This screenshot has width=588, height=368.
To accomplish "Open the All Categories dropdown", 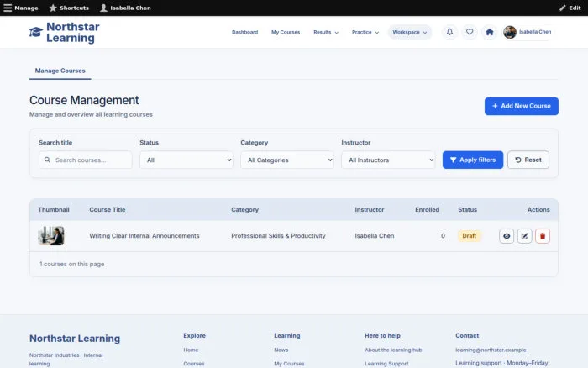I will [287, 160].
